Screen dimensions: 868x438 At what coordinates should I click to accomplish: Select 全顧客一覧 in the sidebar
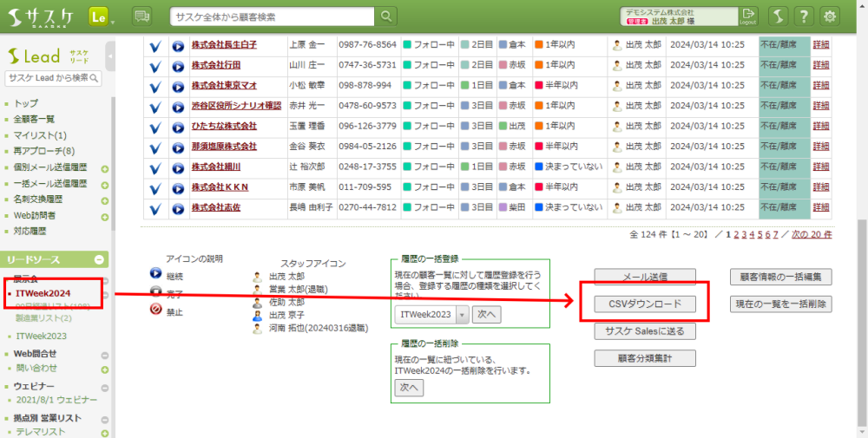pyautogui.click(x=35, y=119)
